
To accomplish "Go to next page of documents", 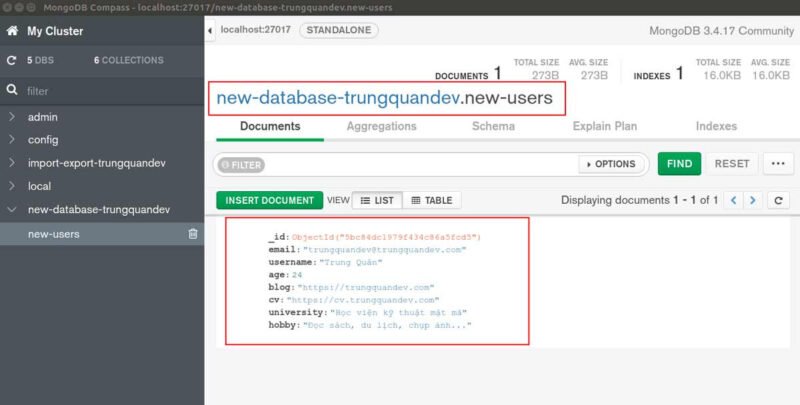I will 753,200.
